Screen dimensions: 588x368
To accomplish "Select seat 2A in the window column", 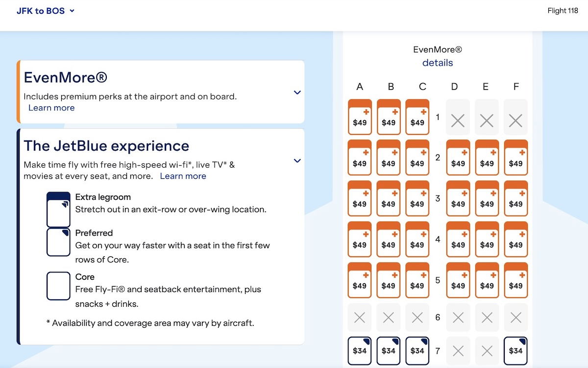I will tap(360, 158).
